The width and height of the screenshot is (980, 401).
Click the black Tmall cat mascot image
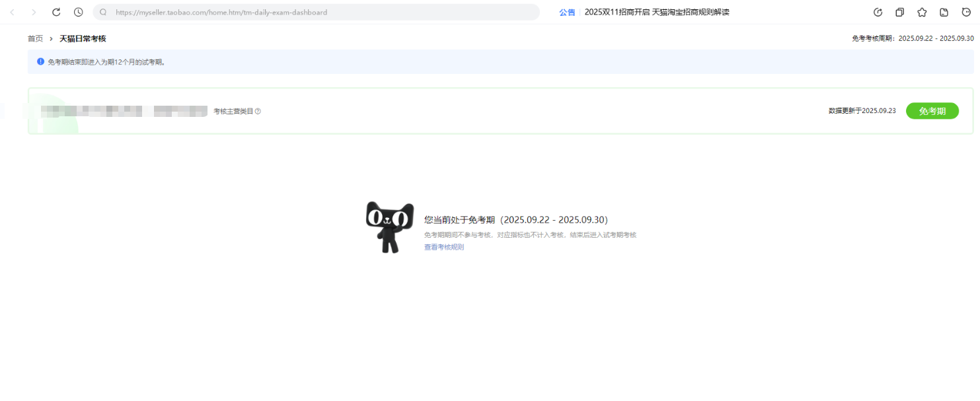coord(389,227)
